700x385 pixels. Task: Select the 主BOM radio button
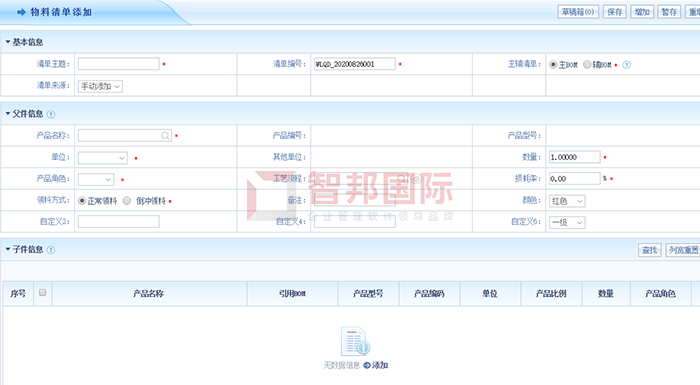[553, 64]
